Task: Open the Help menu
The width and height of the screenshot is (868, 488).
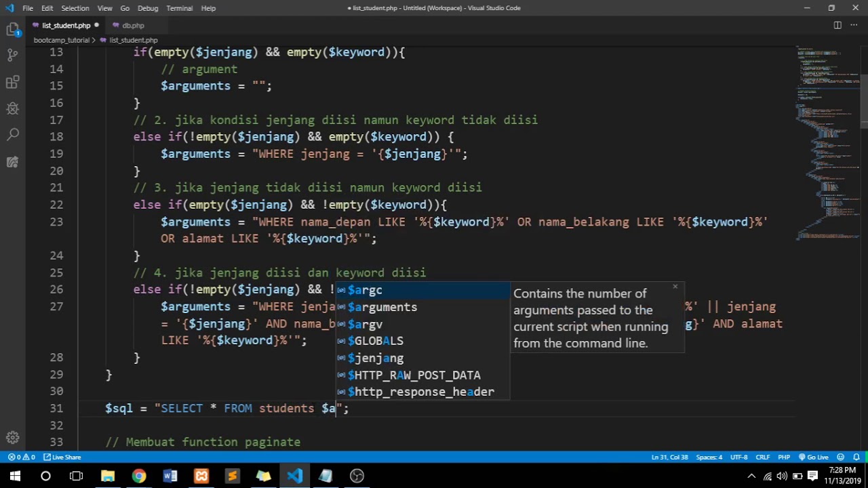Action: tap(208, 8)
